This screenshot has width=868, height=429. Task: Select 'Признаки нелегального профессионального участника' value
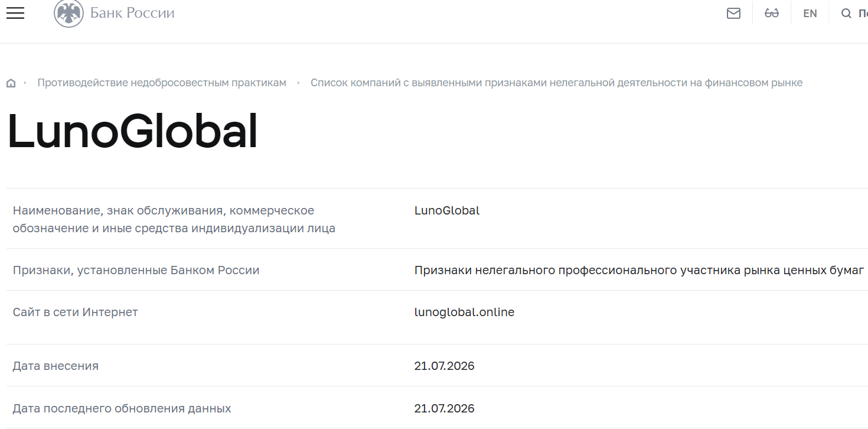(x=639, y=270)
